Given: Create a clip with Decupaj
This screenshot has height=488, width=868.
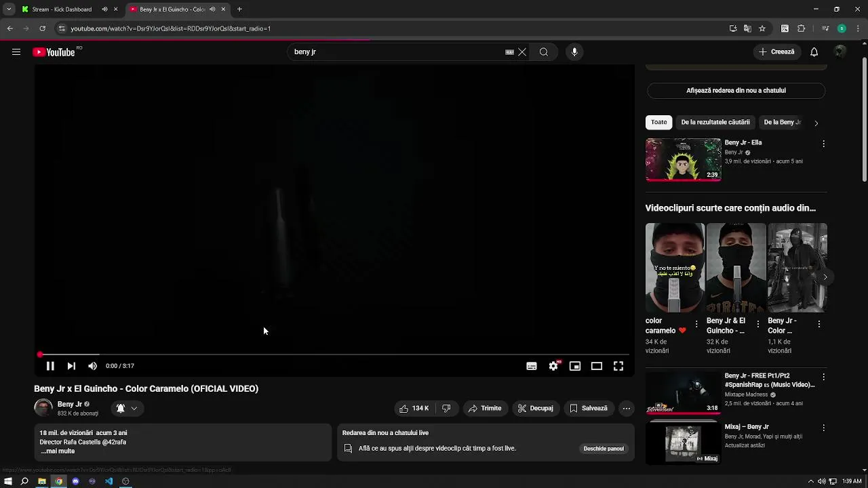Looking at the screenshot, I should click(536, 409).
